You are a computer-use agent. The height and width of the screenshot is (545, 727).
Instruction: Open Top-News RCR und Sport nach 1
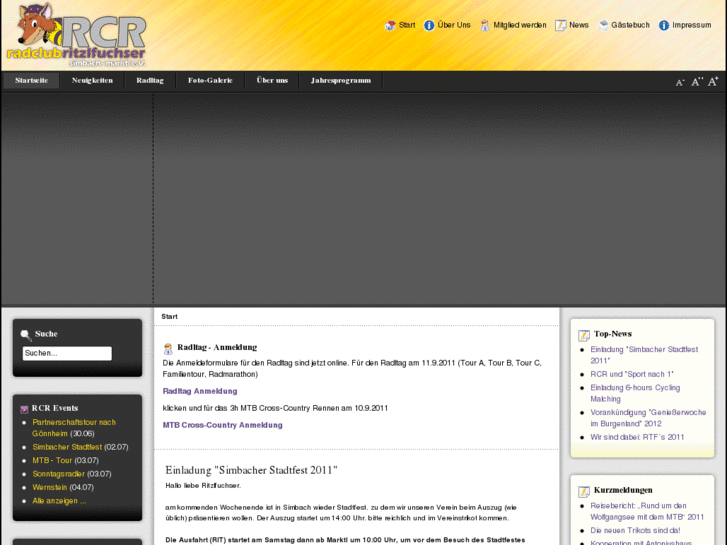point(632,374)
